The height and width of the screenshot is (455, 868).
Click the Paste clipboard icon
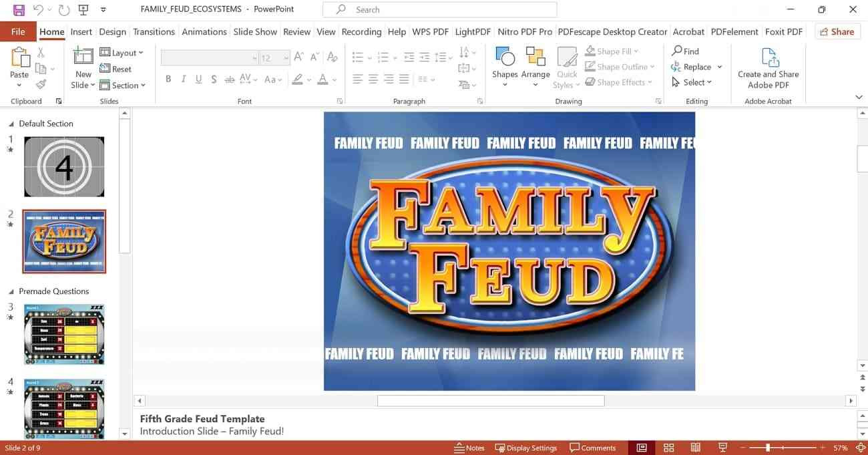(19, 57)
